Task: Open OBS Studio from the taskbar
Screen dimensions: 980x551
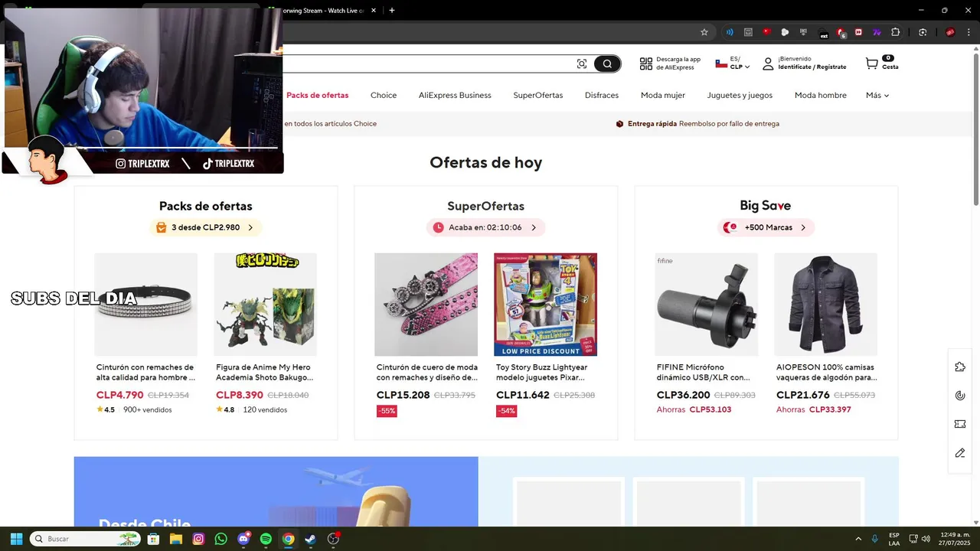Action: tap(333, 539)
